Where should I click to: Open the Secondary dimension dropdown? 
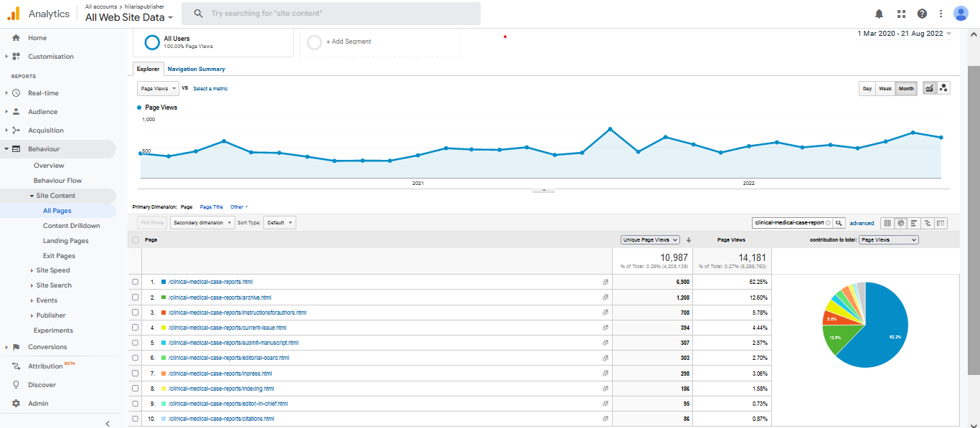pyautogui.click(x=202, y=223)
